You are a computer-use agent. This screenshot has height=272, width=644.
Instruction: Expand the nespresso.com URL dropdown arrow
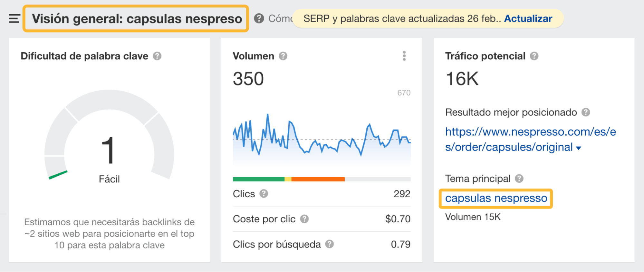(578, 148)
